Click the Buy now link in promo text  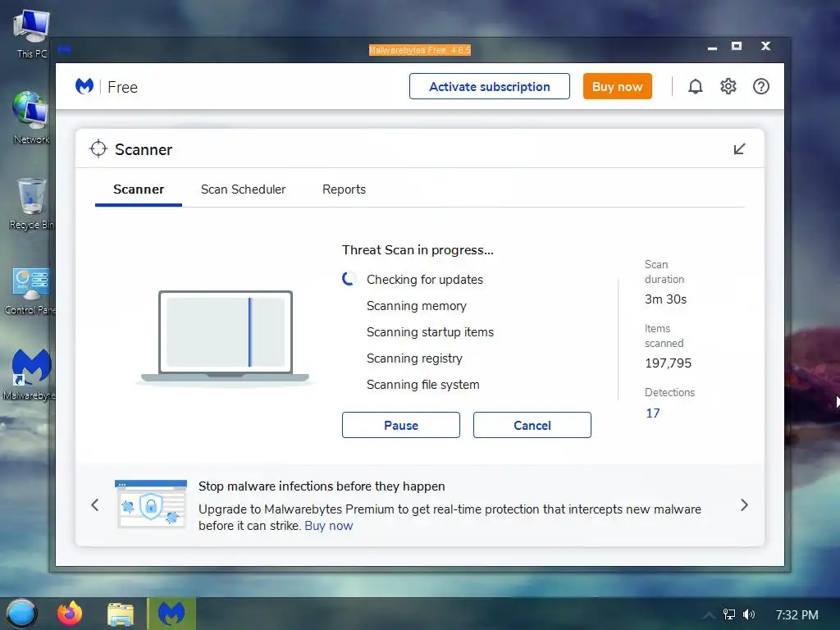(328, 526)
